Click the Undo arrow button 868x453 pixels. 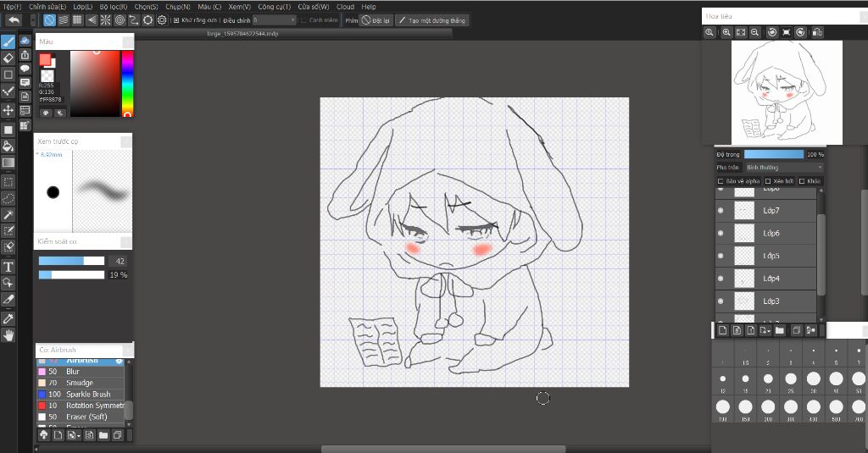(14, 20)
